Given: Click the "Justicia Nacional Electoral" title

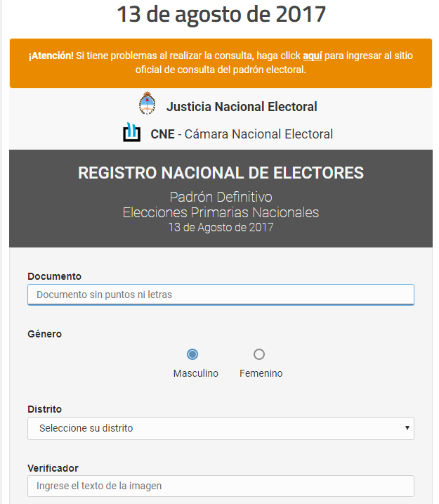Looking at the screenshot, I should click(x=242, y=107).
